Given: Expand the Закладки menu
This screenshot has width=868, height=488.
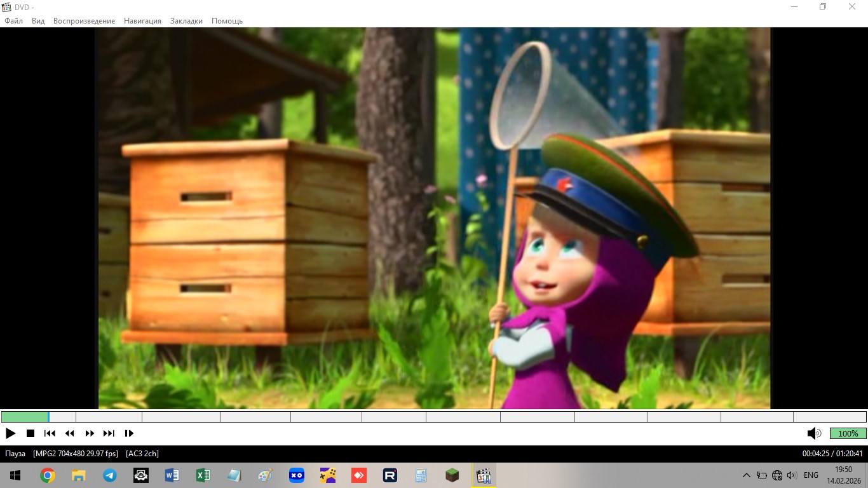Looking at the screenshot, I should coord(186,21).
